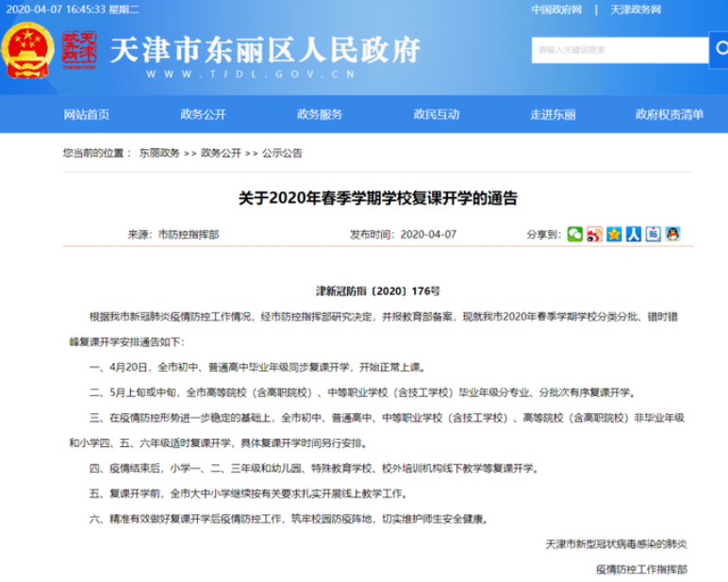Visit the 中国政府网 link
The image size is (728, 582).
[555, 9]
